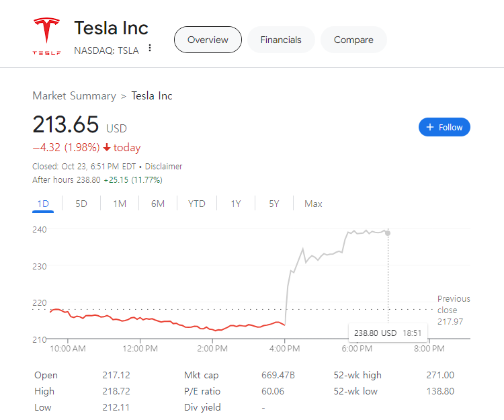Select the 5D chart range
The width and height of the screenshot is (504, 420).
pos(81,204)
